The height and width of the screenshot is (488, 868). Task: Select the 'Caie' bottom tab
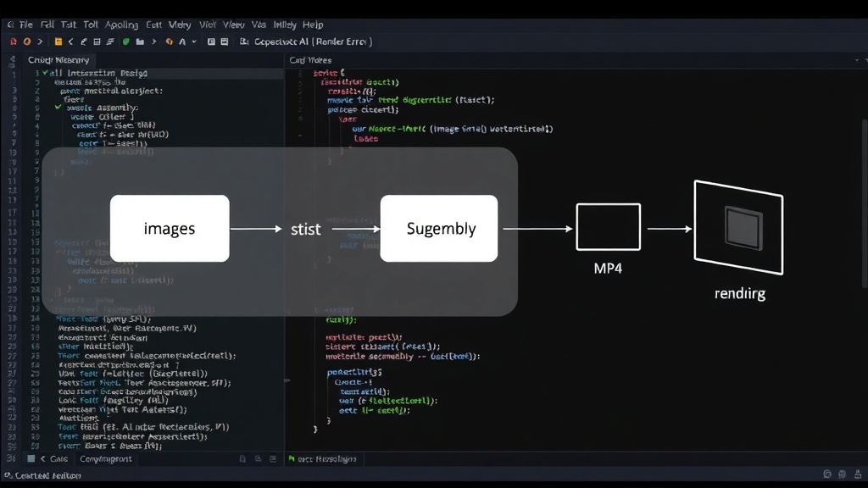pyautogui.click(x=58, y=458)
